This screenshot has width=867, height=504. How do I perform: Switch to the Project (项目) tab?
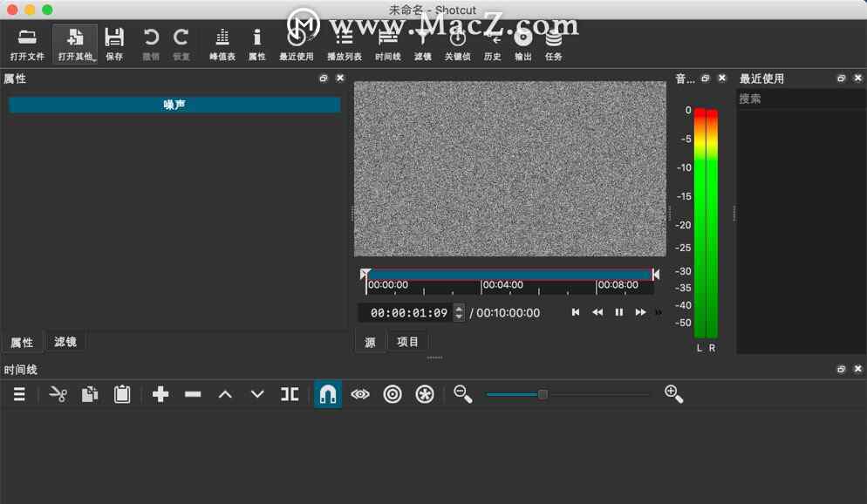pos(408,342)
